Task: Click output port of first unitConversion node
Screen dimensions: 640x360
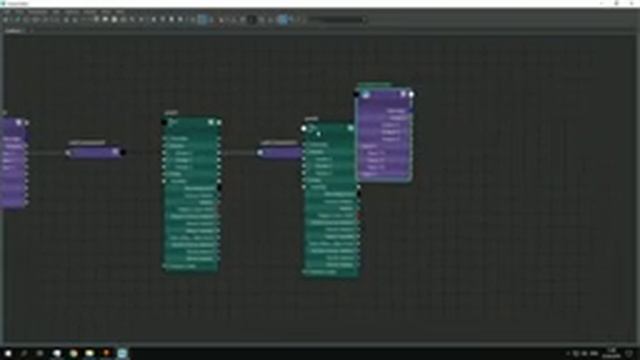Action: (x=123, y=153)
